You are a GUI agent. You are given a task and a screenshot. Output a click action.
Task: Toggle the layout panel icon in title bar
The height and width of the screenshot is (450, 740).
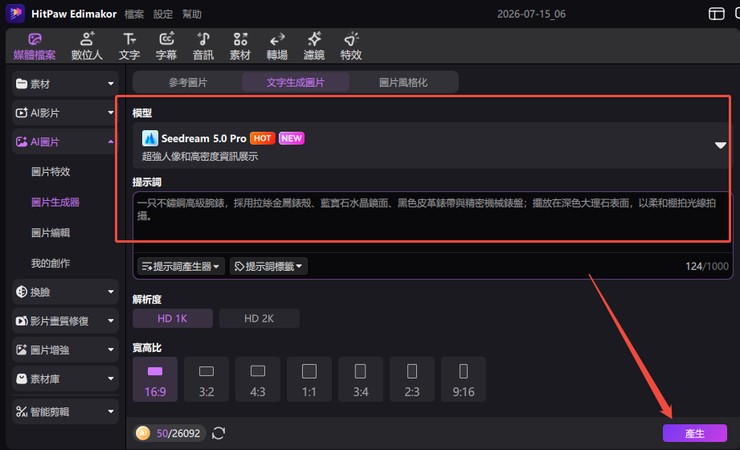716,14
